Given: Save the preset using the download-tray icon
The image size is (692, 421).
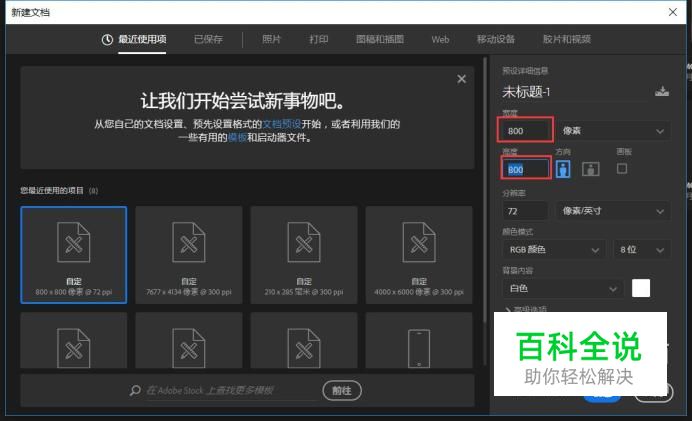Looking at the screenshot, I should coord(662,91).
